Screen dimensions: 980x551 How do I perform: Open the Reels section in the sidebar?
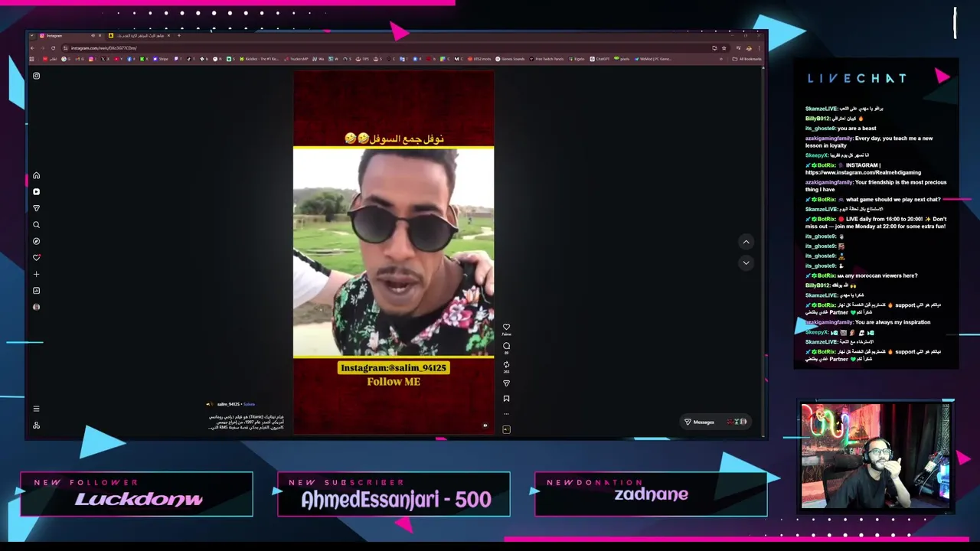(36, 192)
